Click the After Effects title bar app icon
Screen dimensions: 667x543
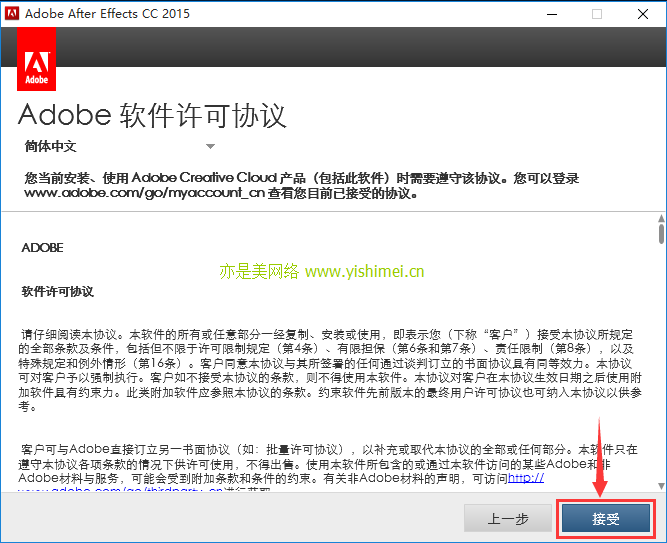click(x=11, y=13)
